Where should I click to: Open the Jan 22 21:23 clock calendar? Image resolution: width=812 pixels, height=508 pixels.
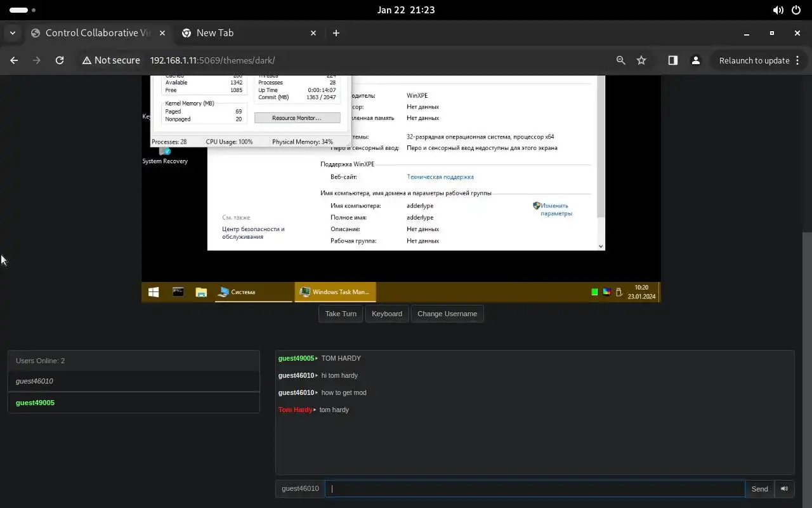coord(406,10)
